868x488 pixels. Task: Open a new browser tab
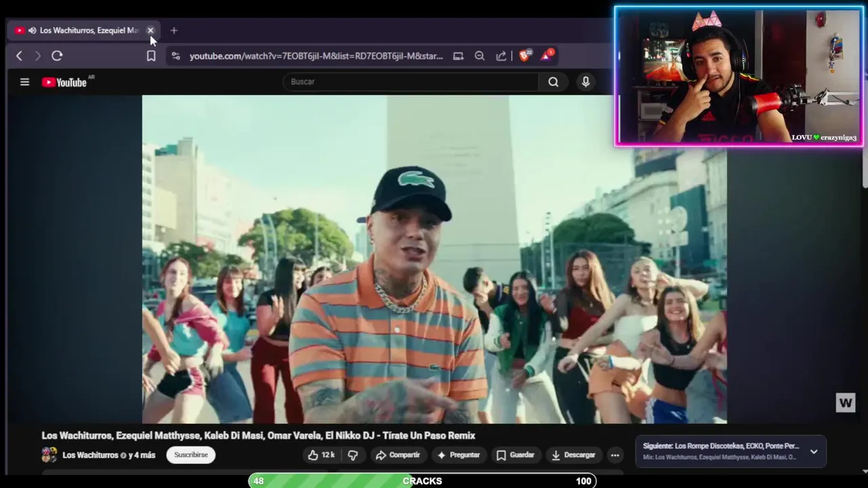click(174, 30)
